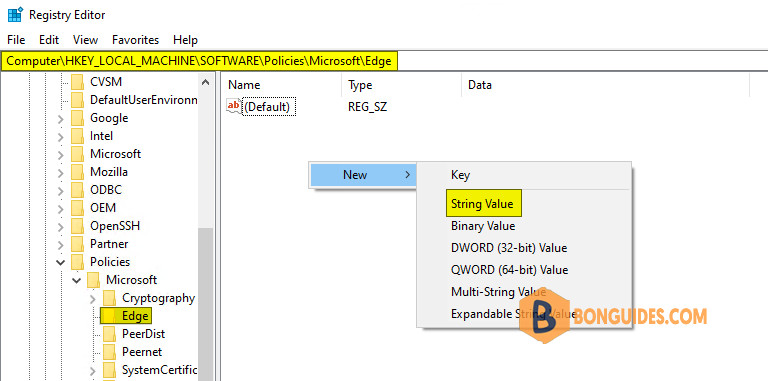Click the Partner folder icon

[77, 244]
